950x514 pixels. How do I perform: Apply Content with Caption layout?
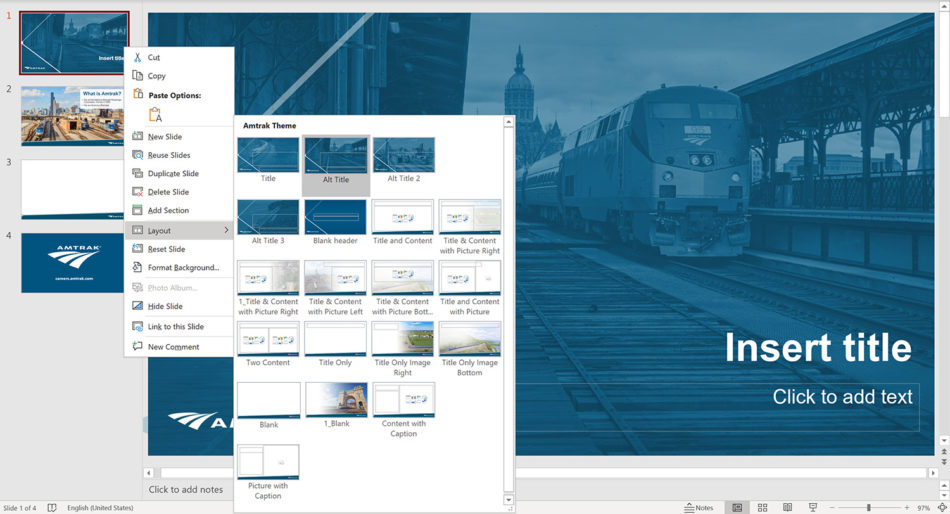coord(404,400)
